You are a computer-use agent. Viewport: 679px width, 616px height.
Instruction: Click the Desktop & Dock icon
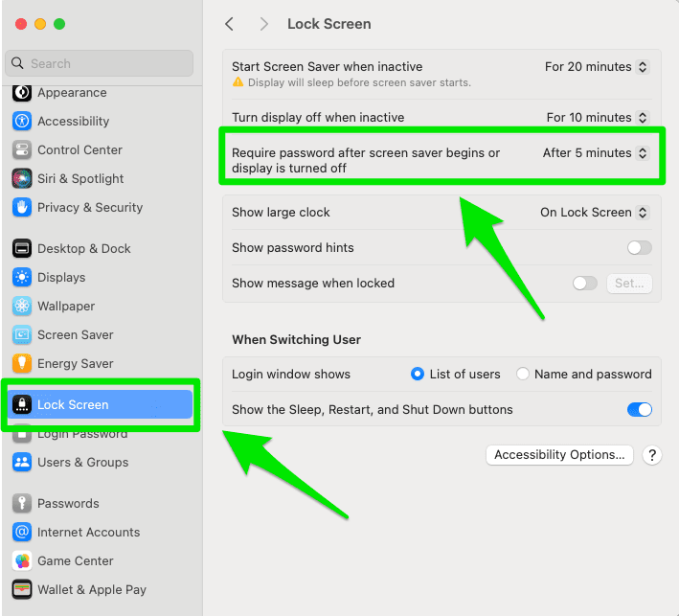click(21, 249)
